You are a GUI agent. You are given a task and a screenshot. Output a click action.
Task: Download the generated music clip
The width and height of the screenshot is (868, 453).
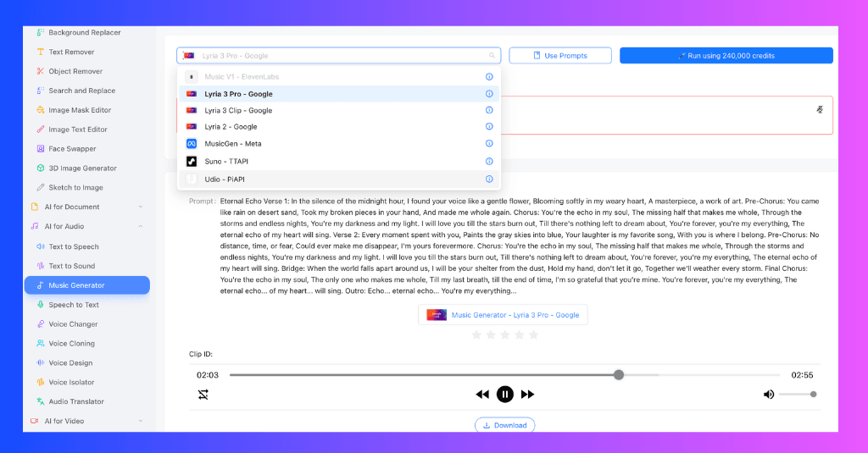(505, 425)
